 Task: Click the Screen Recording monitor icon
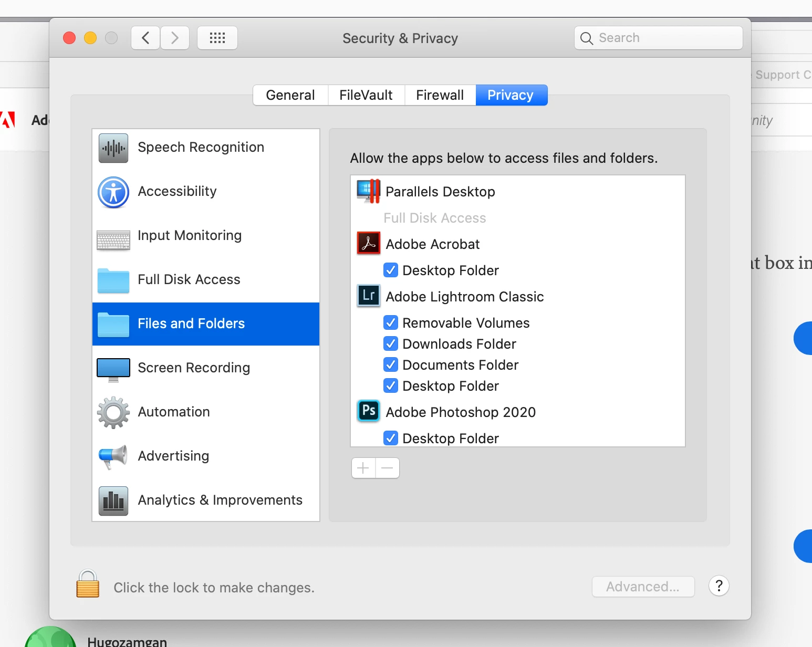113,370
